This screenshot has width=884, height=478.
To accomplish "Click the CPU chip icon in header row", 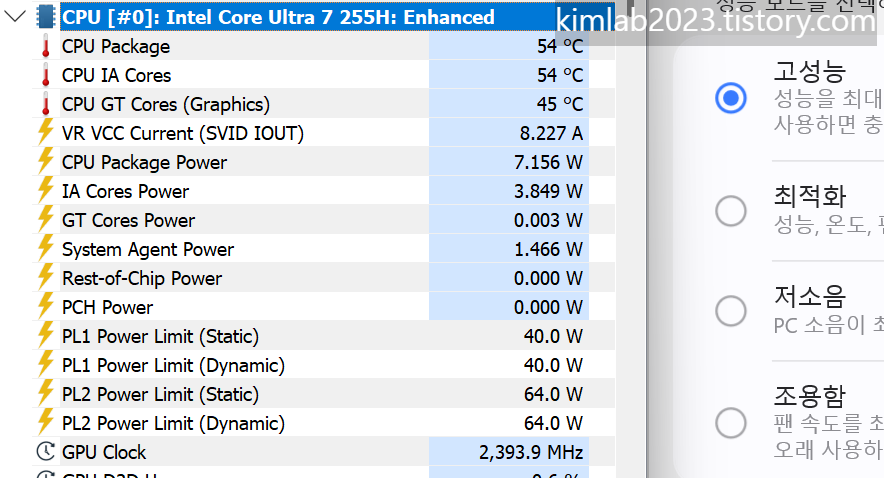I will coord(46,17).
